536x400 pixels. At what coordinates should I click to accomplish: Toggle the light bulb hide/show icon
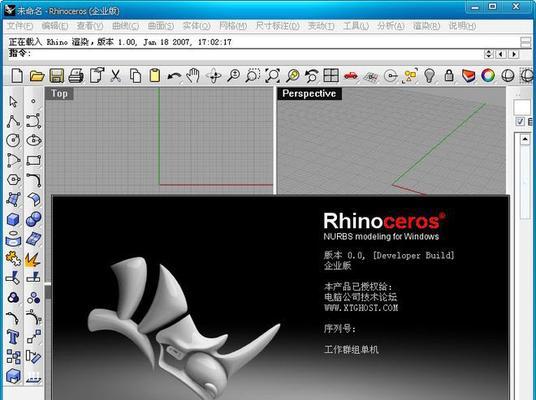pos(429,76)
